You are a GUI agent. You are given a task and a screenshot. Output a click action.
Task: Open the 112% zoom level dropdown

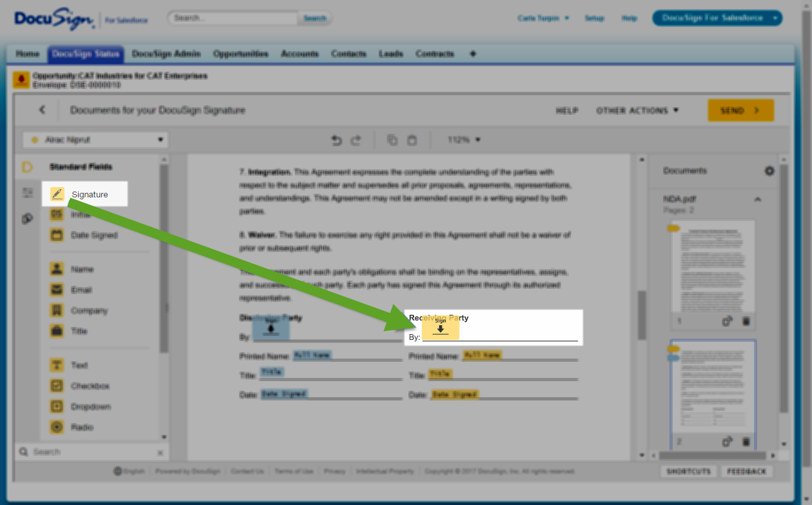(x=464, y=140)
